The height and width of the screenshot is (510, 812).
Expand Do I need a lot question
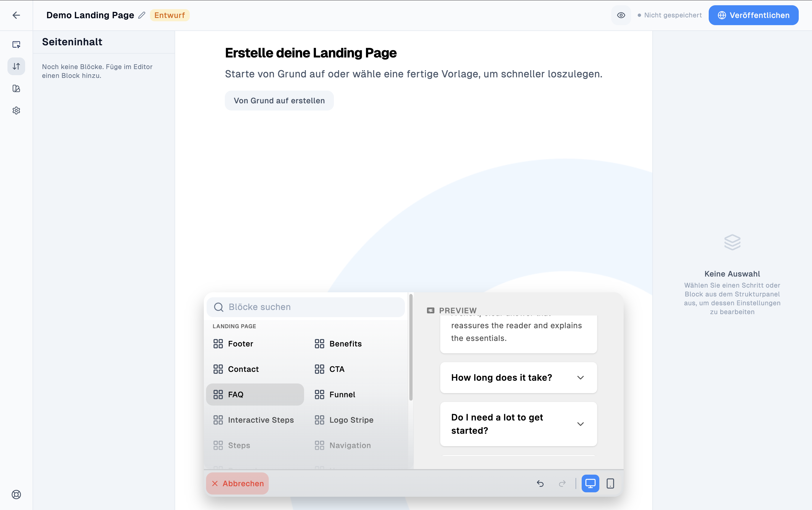(518, 424)
